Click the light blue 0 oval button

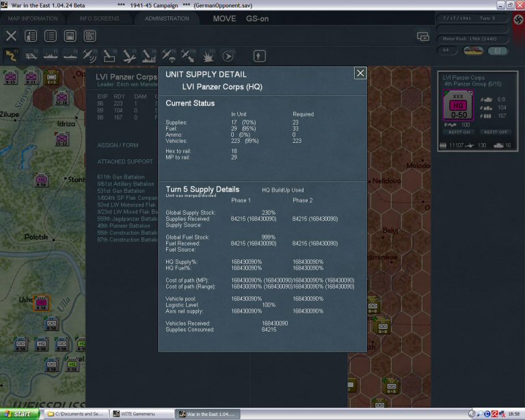(498, 51)
